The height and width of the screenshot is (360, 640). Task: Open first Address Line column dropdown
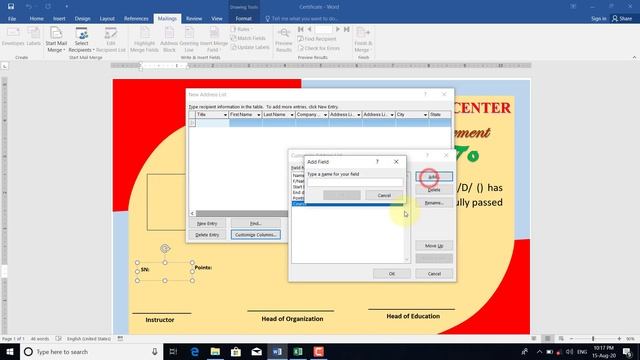[x=359, y=115]
